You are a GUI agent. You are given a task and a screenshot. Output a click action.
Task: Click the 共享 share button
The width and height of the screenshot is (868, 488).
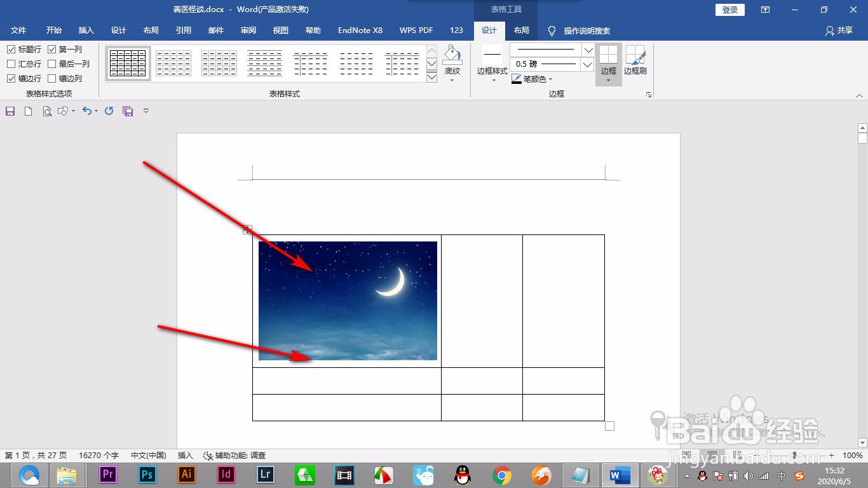(x=839, y=30)
